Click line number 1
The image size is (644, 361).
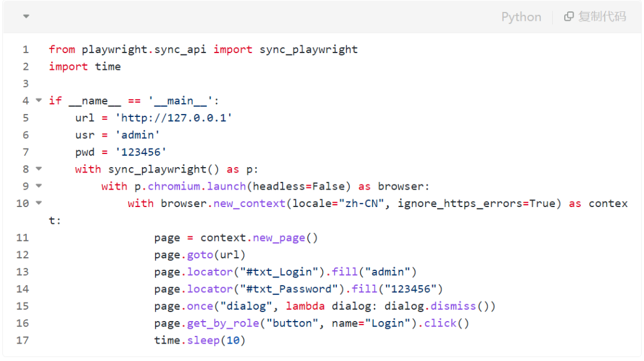click(x=26, y=50)
